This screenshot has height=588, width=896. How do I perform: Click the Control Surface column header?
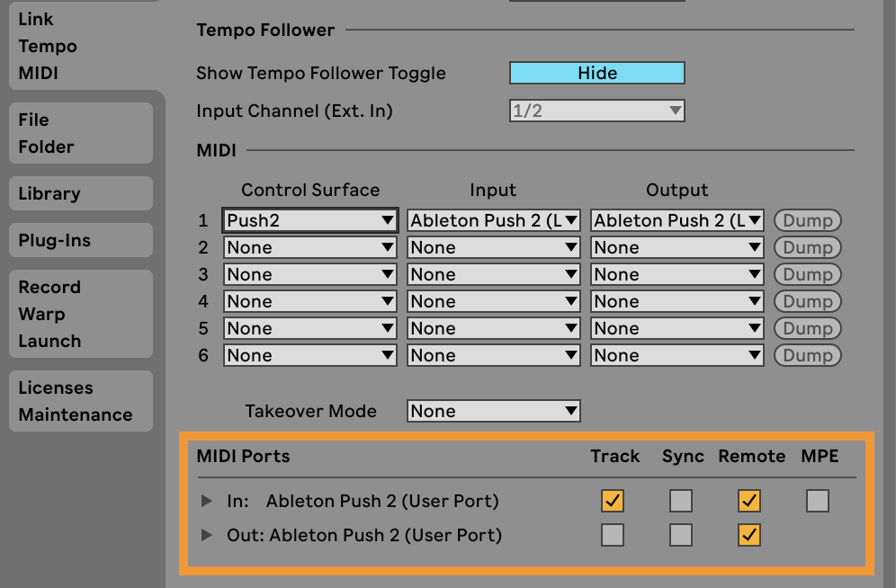310,190
